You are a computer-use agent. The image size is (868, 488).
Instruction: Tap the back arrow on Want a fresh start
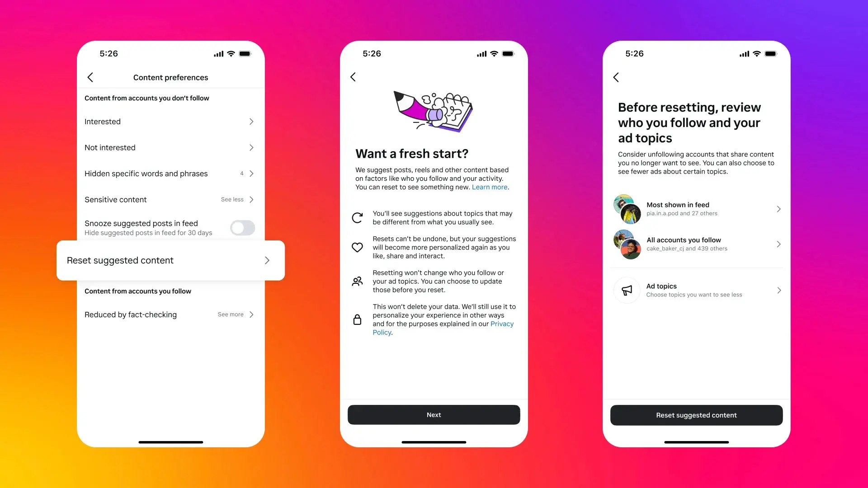pos(354,77)
